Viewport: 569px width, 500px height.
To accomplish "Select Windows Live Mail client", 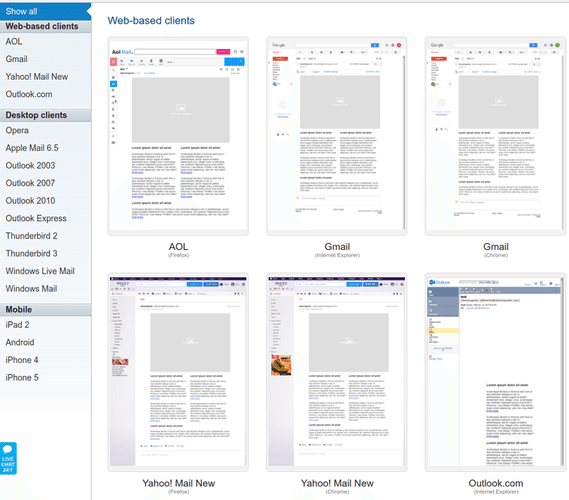I will [x=40, y=271].
